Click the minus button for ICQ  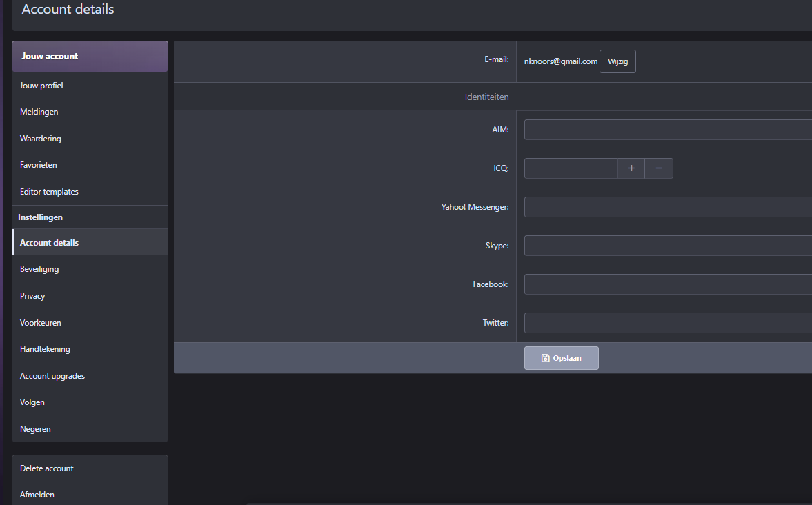pyautogui.click(x=659, y=168)
